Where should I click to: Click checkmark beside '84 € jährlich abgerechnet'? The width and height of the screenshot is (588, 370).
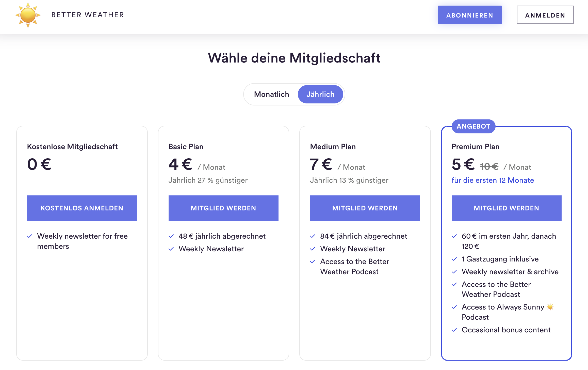[313, 236]
